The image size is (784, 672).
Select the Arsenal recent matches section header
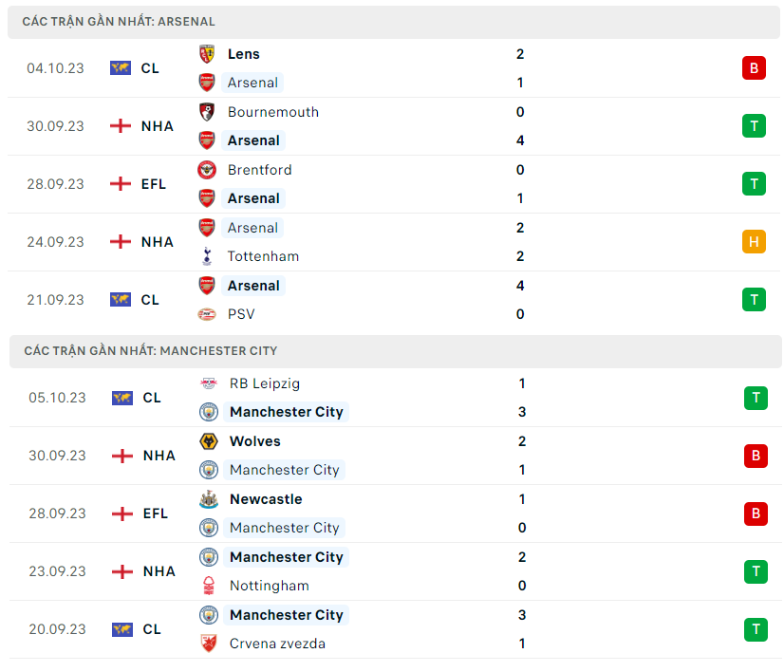tap(119, 21)
